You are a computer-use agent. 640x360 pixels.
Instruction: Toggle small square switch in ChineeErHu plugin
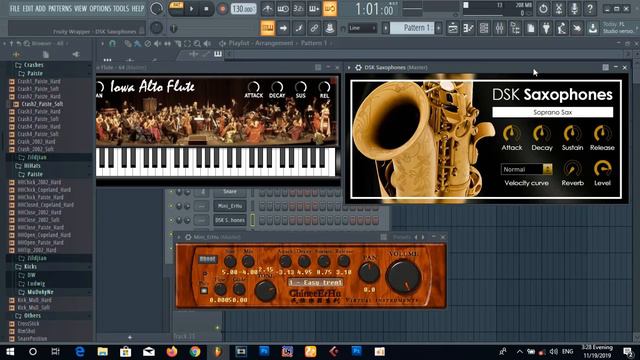pyautogui.click(x=204, y=291)
